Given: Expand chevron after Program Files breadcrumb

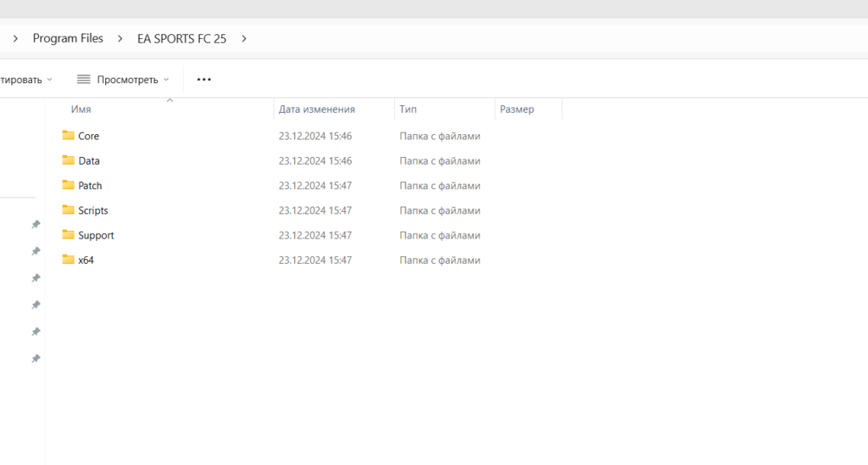Looking at the screenshot, I should 120,38.
